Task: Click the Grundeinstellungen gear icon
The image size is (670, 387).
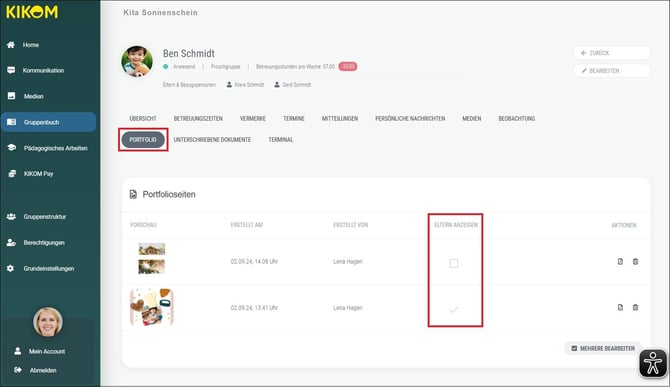Action: click(11, 268)
